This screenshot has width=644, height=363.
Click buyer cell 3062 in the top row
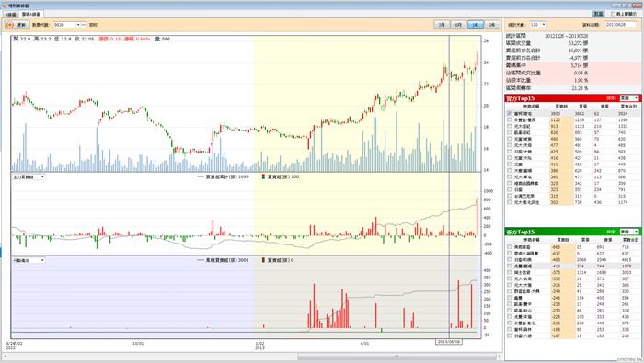pos(579,114)
